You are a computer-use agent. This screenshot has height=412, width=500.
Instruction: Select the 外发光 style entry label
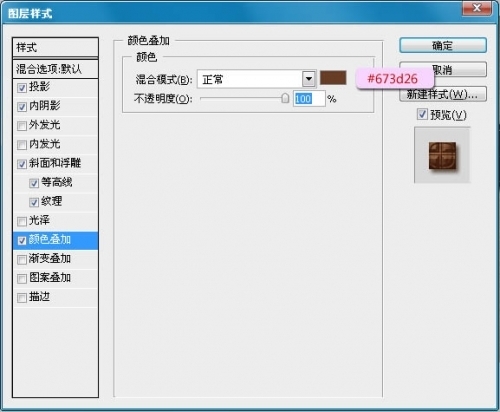45,125
